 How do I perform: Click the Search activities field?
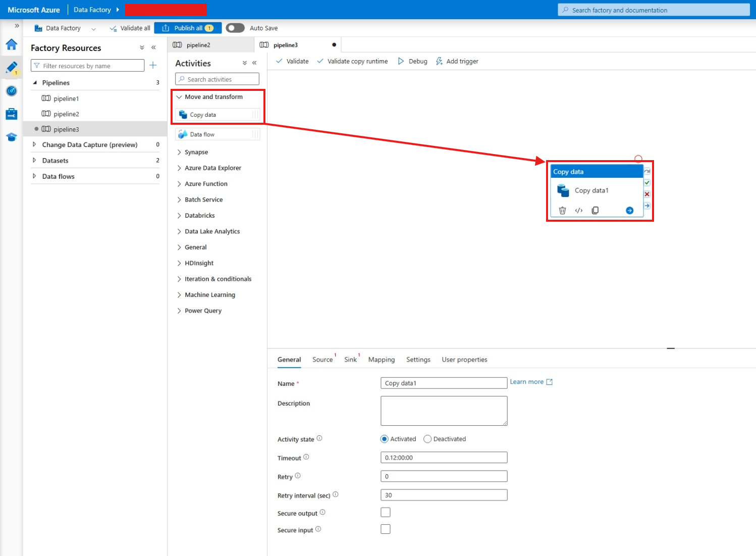pyautogui.click(x=217, y=79)
